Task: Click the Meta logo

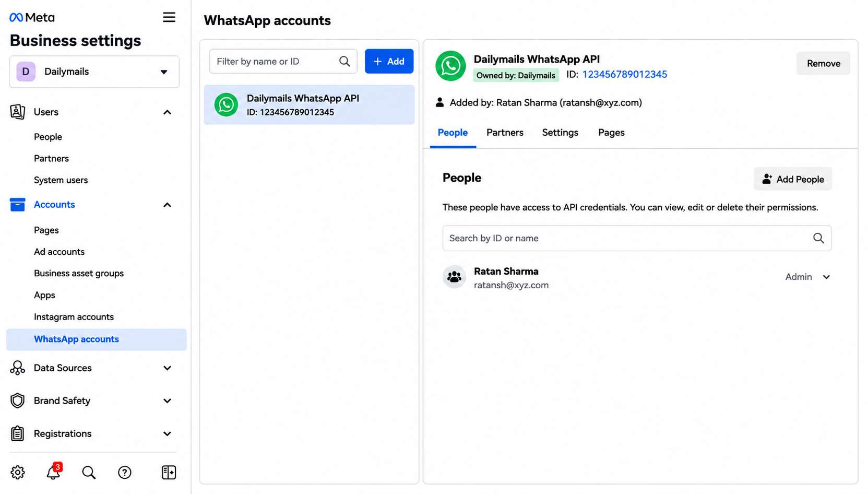Action: point(32,17)
